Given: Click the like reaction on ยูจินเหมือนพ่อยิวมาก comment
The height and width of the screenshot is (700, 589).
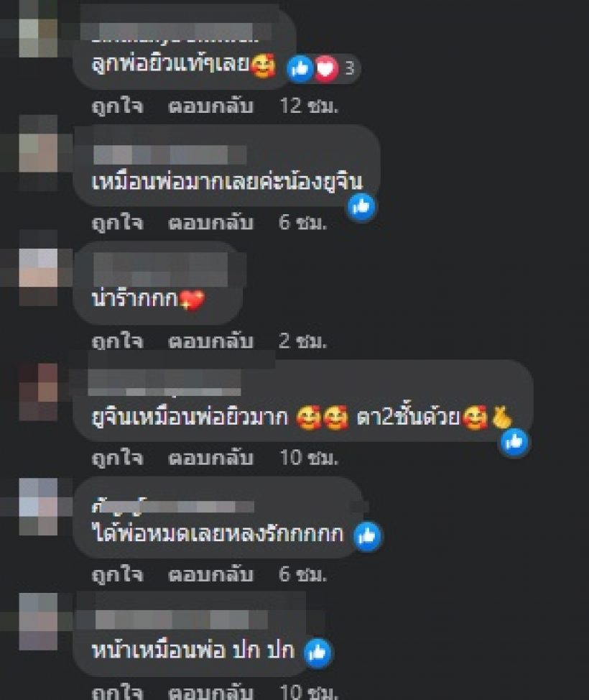Looking at the screenshot, I should 514,442.
